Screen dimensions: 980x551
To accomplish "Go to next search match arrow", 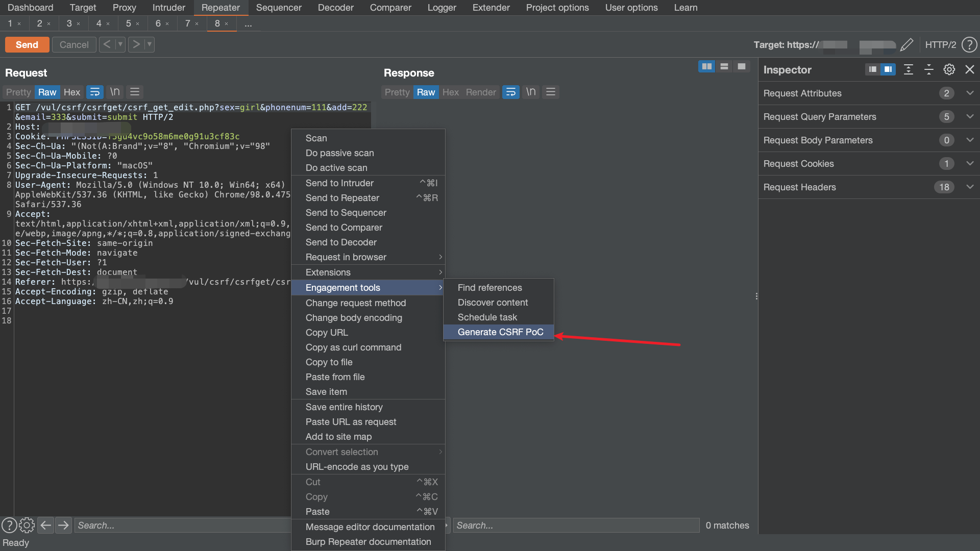I will pos(64,525).
